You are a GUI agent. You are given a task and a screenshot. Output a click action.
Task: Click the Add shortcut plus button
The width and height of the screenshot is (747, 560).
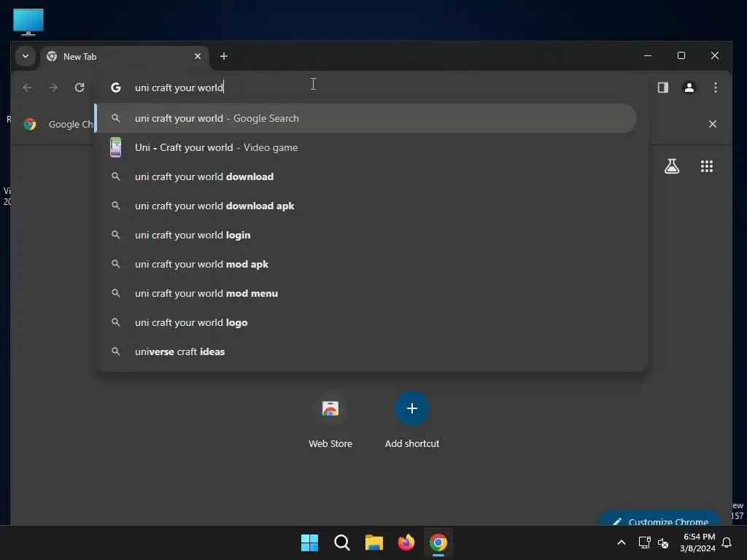(x=412, y=408)
